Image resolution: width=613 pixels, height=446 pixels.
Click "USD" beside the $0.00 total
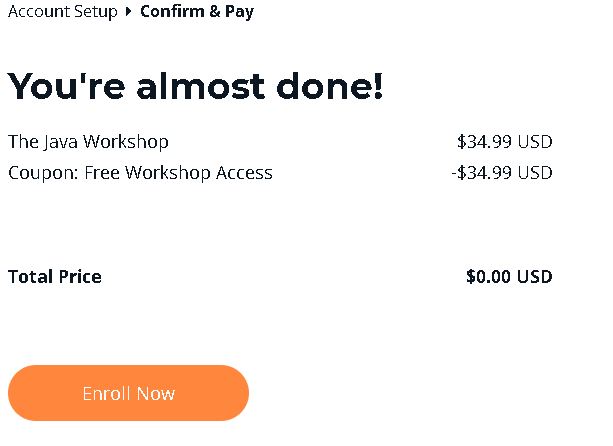tap(535, 276)
